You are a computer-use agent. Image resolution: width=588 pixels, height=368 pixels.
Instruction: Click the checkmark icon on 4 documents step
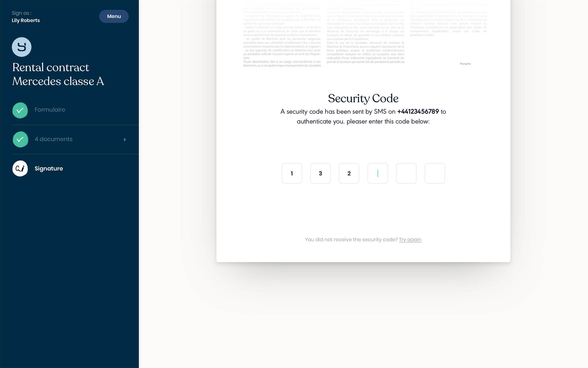coord(20,139)
